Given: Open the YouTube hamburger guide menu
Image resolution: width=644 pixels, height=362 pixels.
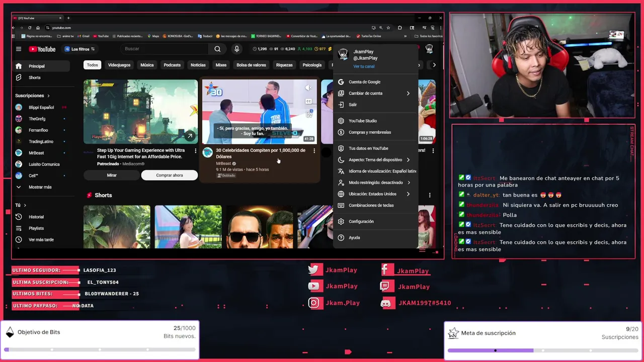Looking at the screenshot, I should (19, 49).
